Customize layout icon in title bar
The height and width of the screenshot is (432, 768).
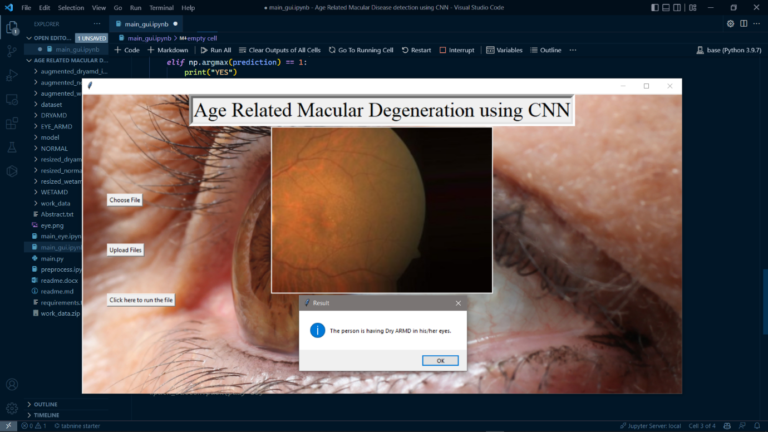click(693, 8)
